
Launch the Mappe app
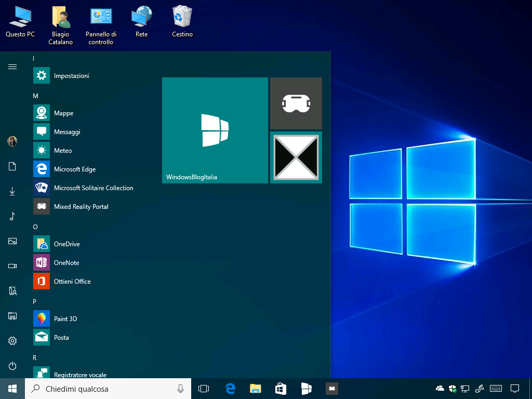[x=91, y=113]
